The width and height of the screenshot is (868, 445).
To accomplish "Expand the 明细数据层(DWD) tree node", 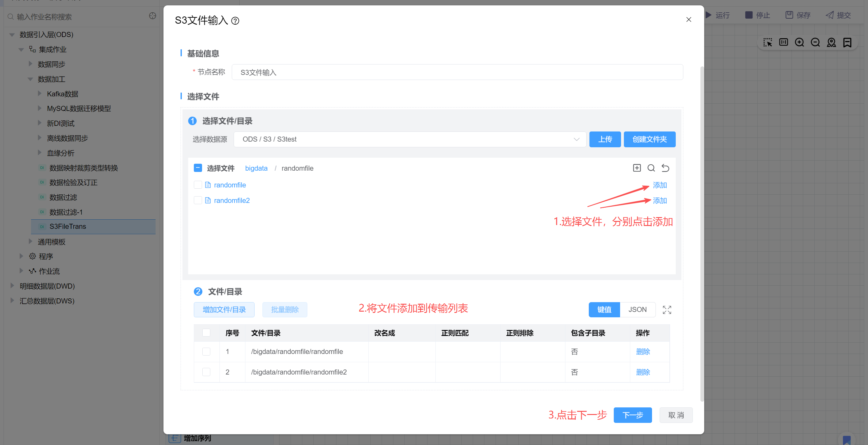I will click(12, 286).
